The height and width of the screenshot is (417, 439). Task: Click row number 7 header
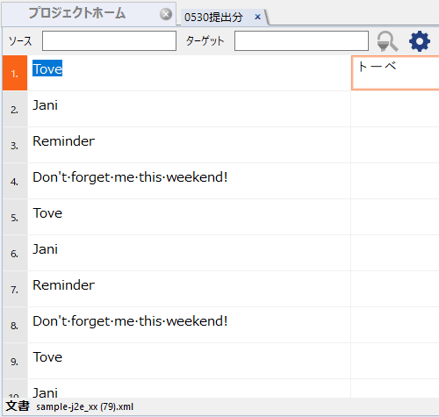(x=15, y=289)
